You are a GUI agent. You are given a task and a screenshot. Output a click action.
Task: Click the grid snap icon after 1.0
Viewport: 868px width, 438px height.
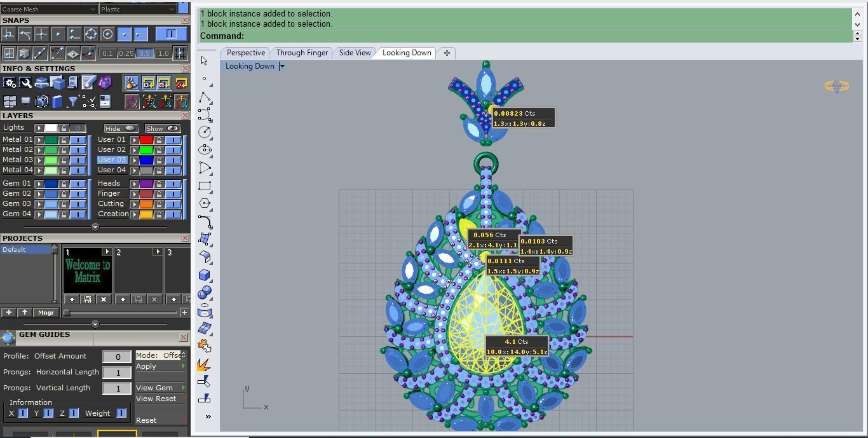pyautogui.click(x=180, y=53)
